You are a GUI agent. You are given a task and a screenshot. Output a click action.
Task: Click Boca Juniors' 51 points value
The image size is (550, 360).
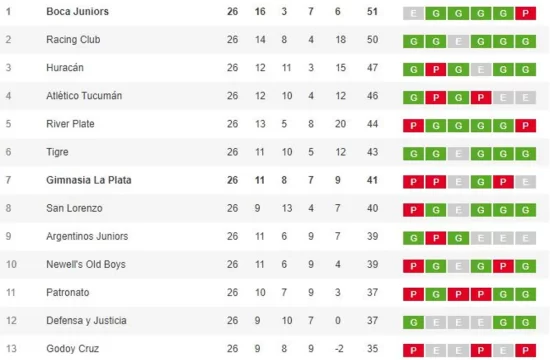pos(372,12)
